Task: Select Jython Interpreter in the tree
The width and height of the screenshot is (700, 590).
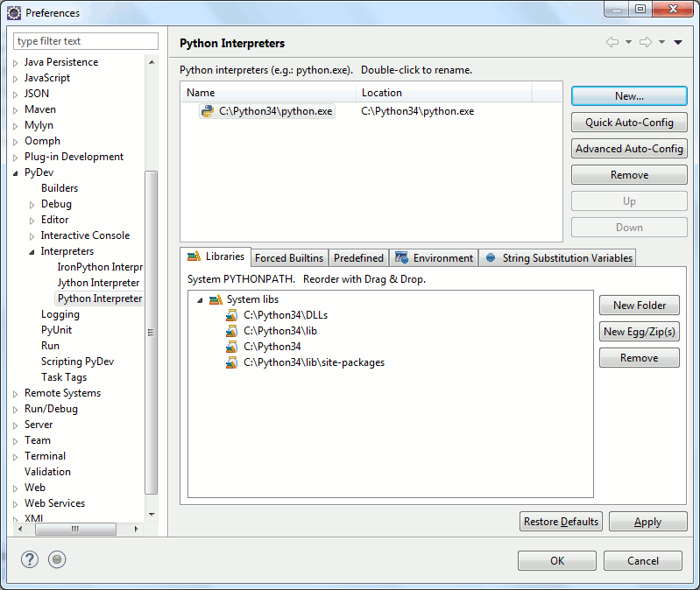Action: tap(98, 283)
